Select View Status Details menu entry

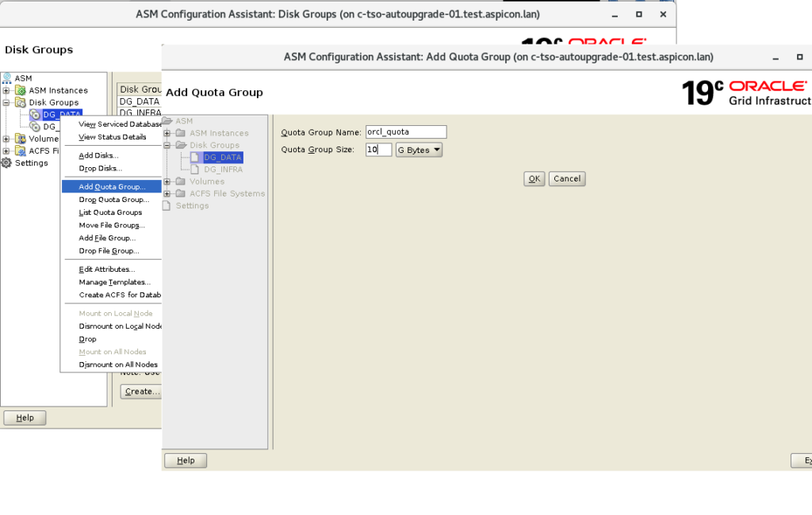[112, 137]
